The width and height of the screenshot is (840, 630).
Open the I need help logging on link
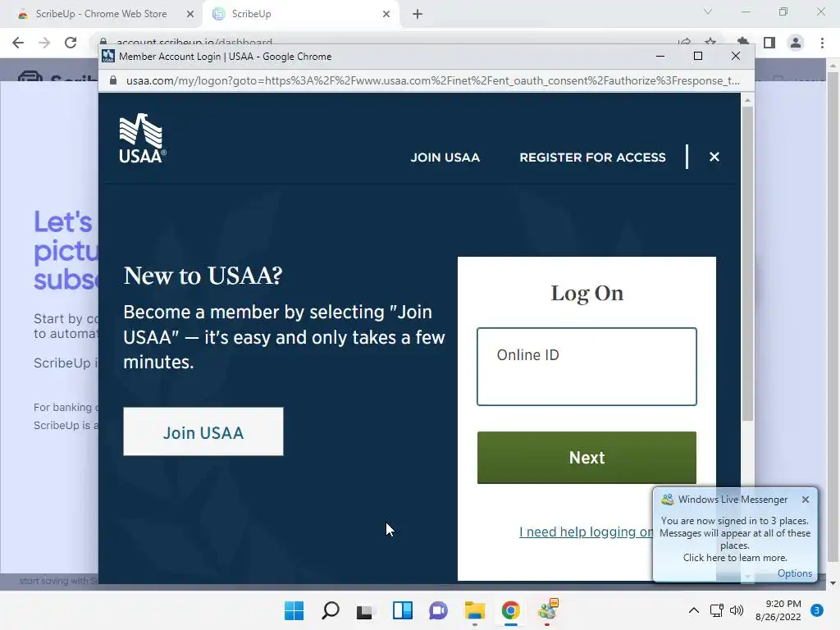pyautogui.click(x=586, y=532)
